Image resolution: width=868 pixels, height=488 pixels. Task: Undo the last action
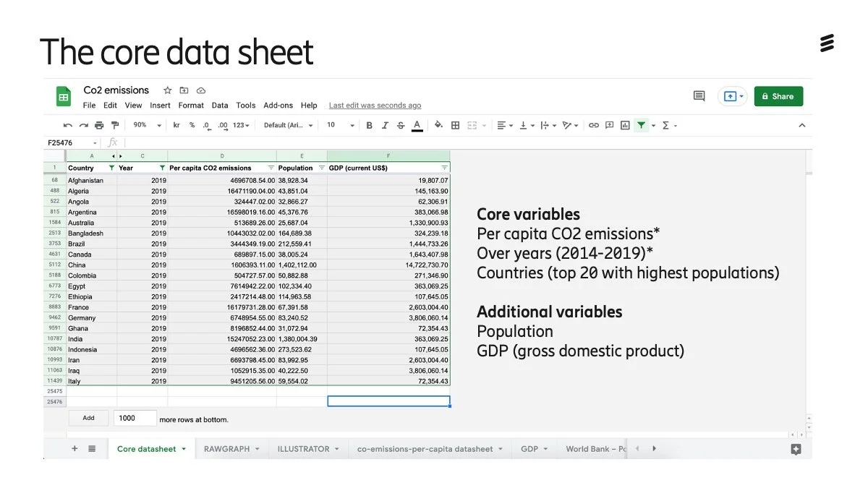[x=68, y=125]
